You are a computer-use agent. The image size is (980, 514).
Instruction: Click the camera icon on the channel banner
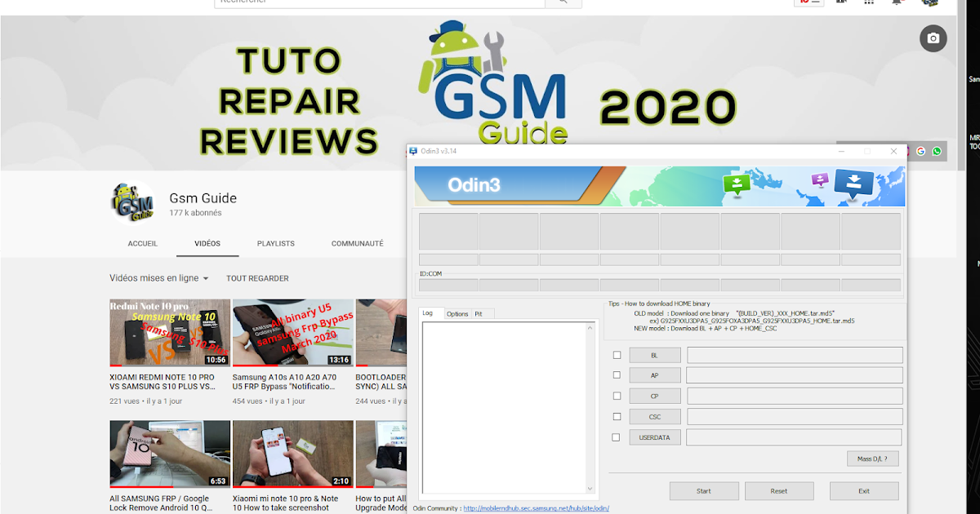(933, 38)
